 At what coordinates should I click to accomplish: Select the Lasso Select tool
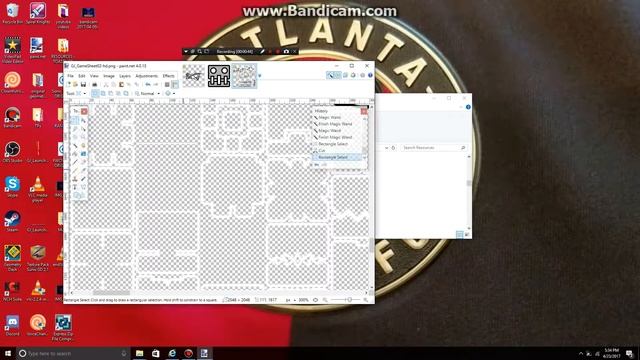(75, 129)
